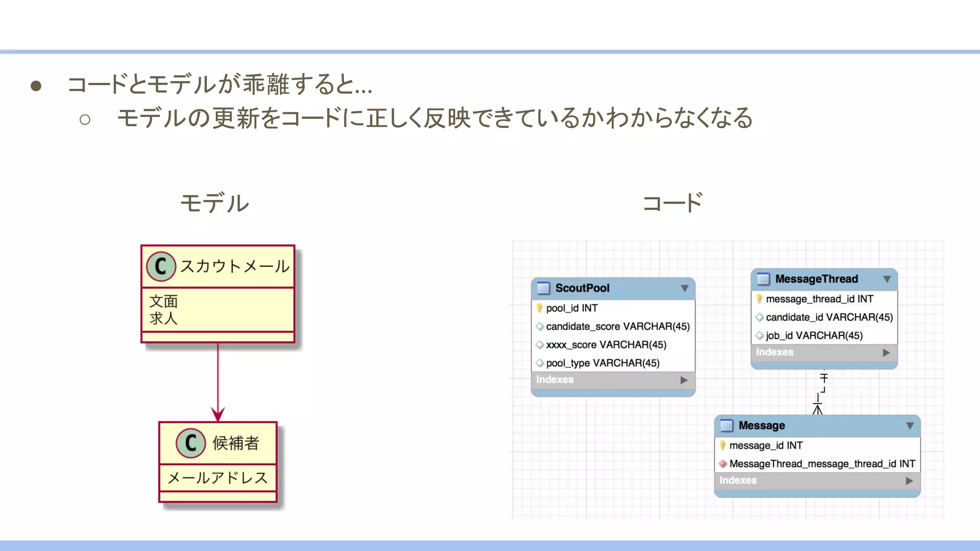Click the ScoutPool table icon

[x=544, y=288]
